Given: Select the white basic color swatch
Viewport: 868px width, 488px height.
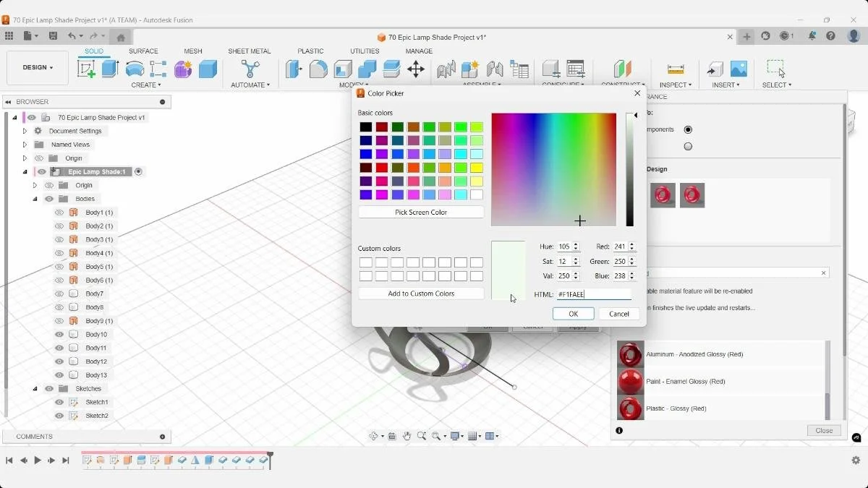Looking at the screenshot, I should coord(476,194).
